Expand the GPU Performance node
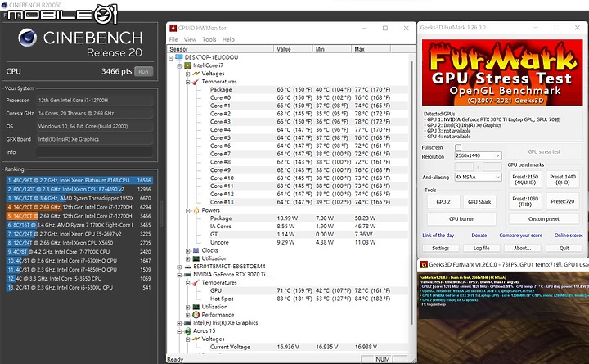The height and width of the screenshot is (364, 589). point(187,315)
